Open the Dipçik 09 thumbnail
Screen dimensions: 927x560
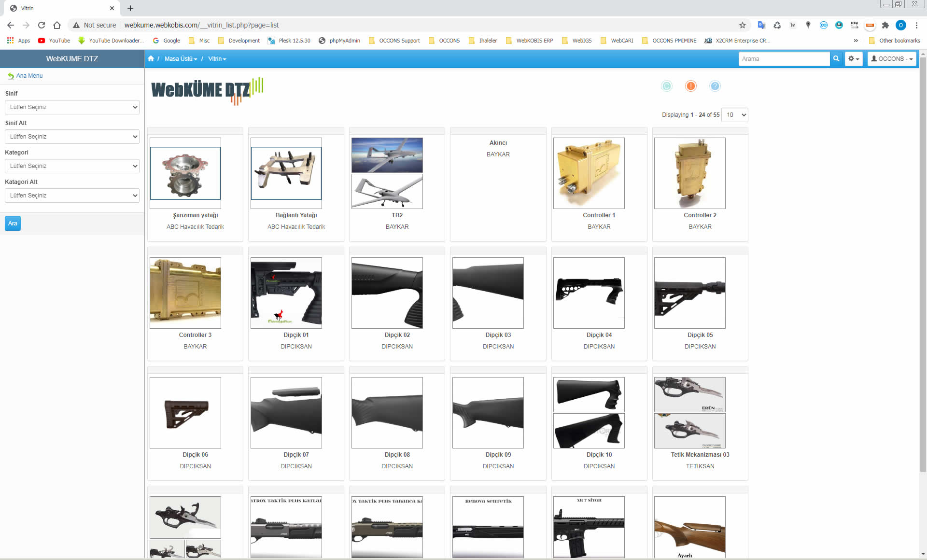[488, 413]
